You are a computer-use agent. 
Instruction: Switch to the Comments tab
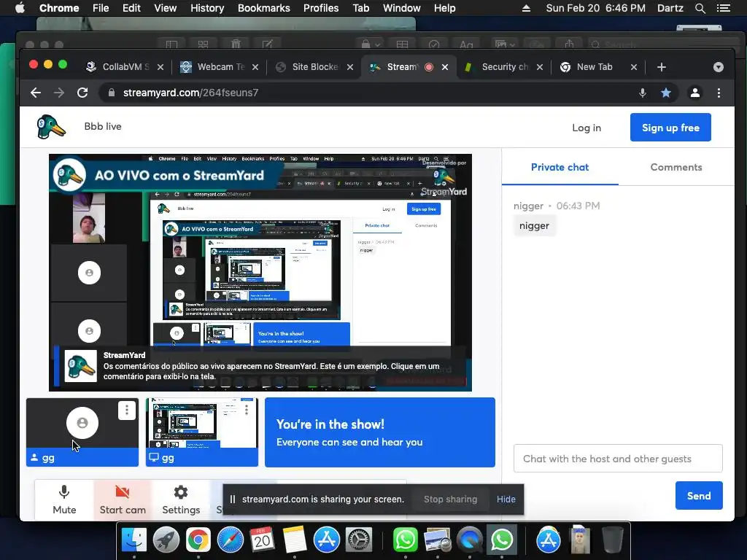point(676,167)
